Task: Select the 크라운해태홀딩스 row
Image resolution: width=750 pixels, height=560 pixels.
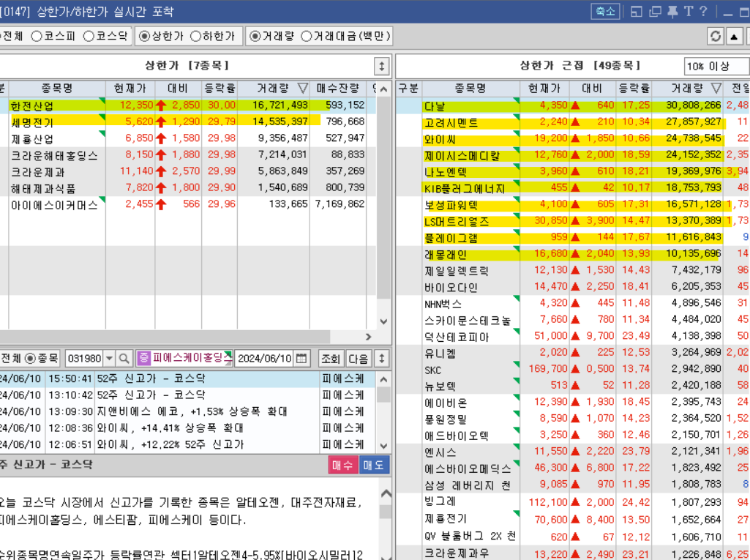Action: pyautogui.click(x=188, y=155)
